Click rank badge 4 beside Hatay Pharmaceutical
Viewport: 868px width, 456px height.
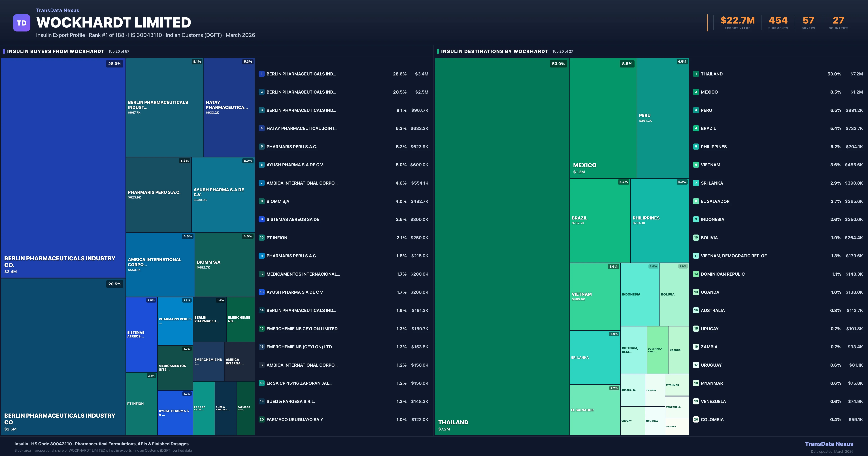click(261, 128)
